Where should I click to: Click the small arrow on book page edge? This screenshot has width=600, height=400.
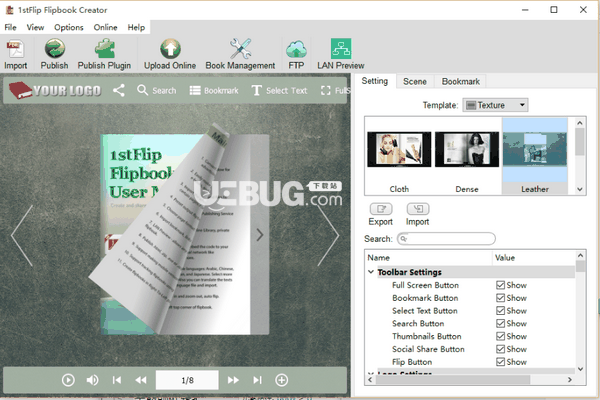pyautogui.click(x=260, y=235)
